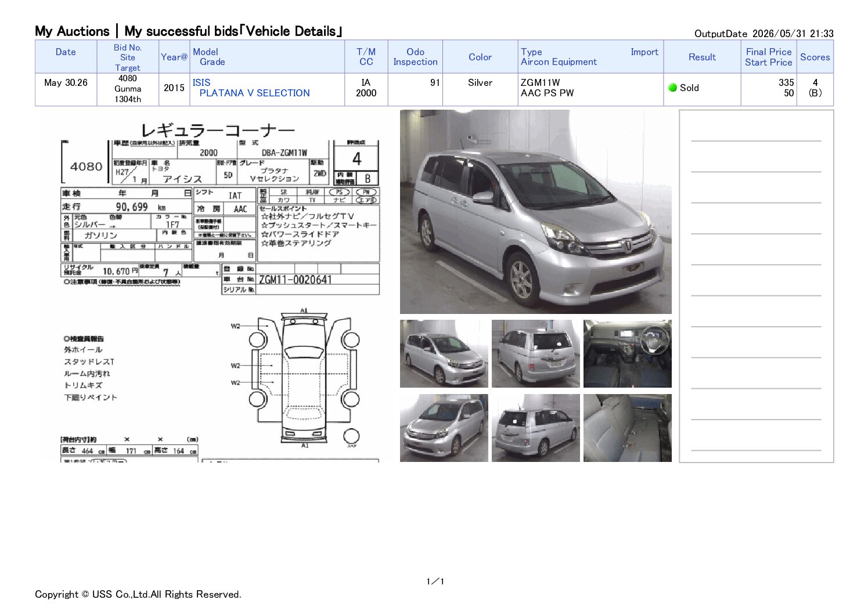Select the bottom-left front-quarter thumbnail photo

(x=444, y=428)
